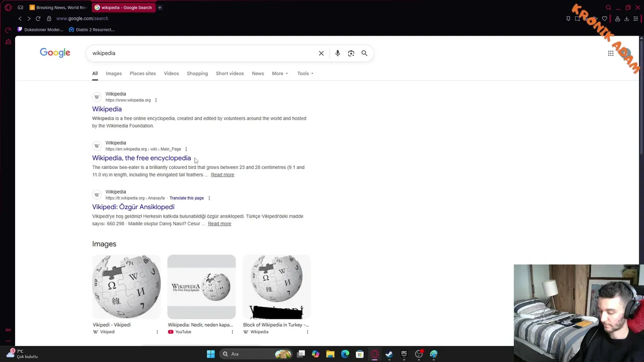Go back to the previous page
The image size is (644, 362).
click(x=20, y=19)
